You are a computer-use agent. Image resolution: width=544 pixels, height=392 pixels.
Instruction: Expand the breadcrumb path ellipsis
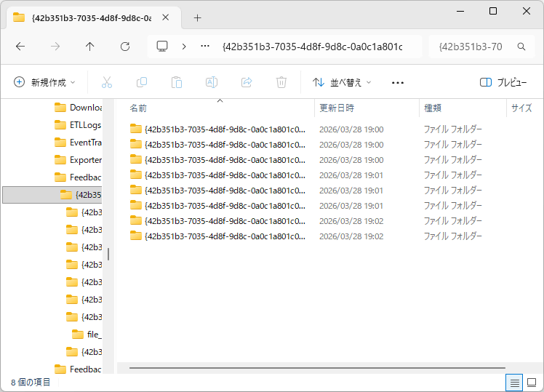[205, 46]
